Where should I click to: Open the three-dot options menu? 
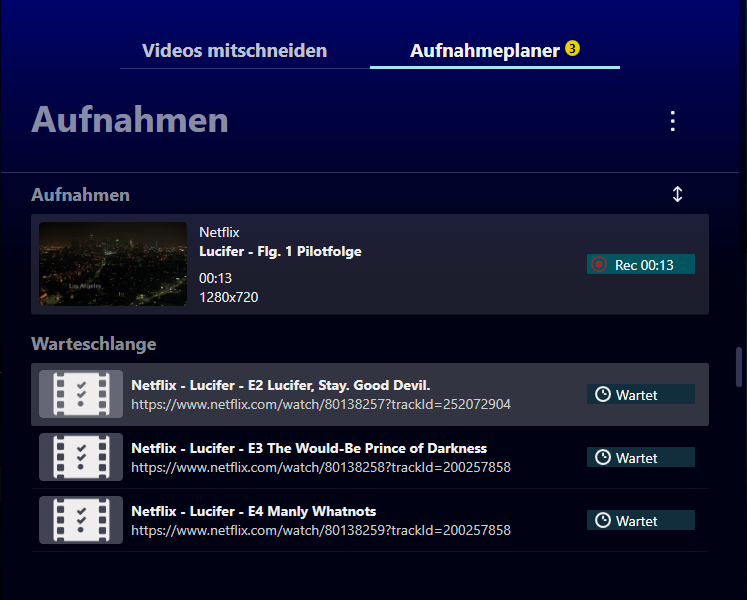[673, 121]
